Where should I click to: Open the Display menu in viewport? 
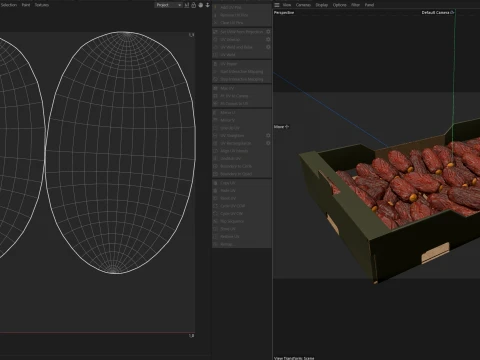point(322,5)
